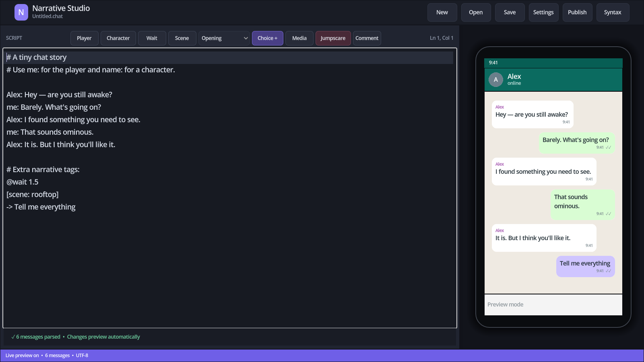Click the 'online' status in the preview header

[514, 83]
